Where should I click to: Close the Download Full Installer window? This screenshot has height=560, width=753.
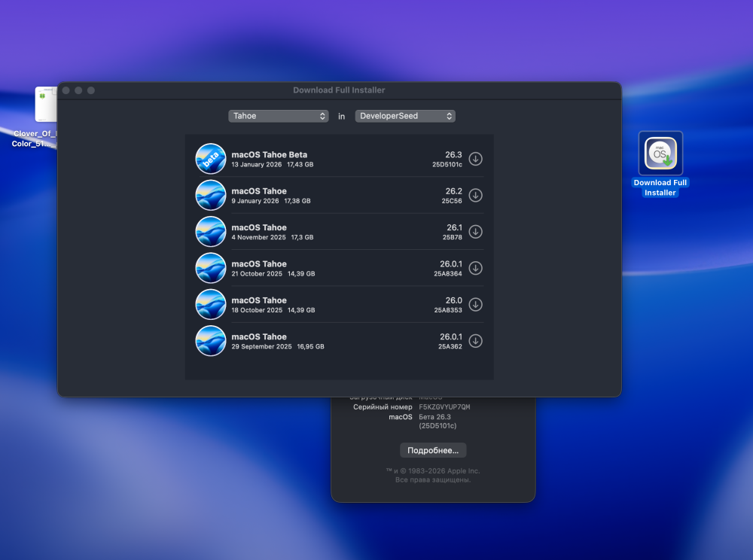coord(66,90)
